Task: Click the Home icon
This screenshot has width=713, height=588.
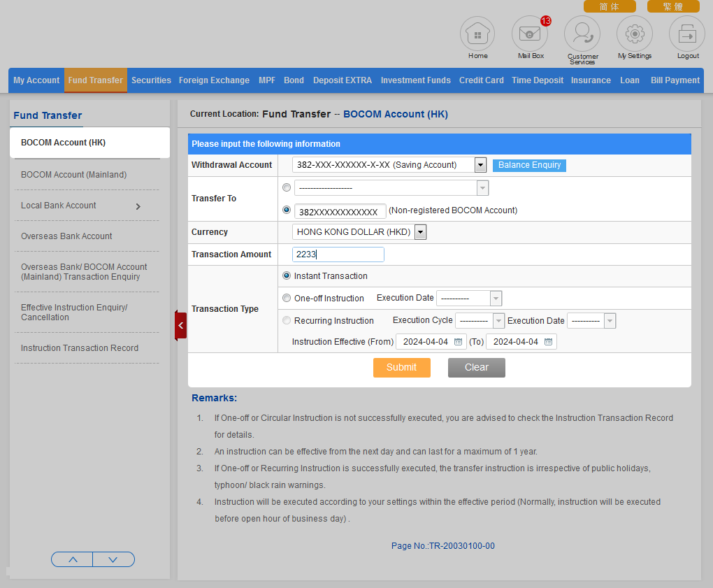Action: [477, 34]
